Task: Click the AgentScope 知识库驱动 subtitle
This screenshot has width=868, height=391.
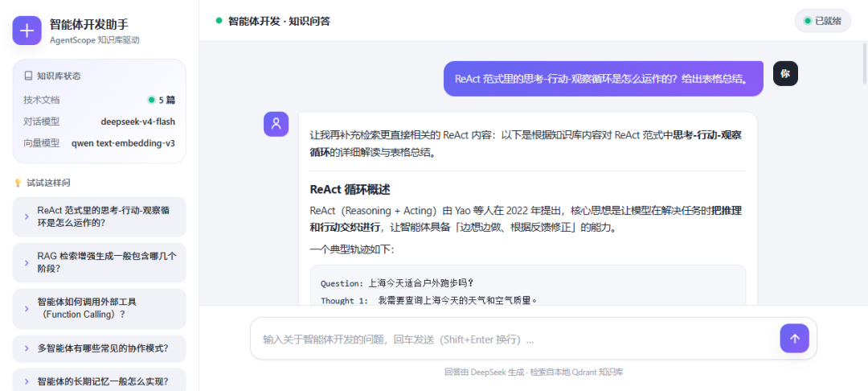Action: click(95, 40)
